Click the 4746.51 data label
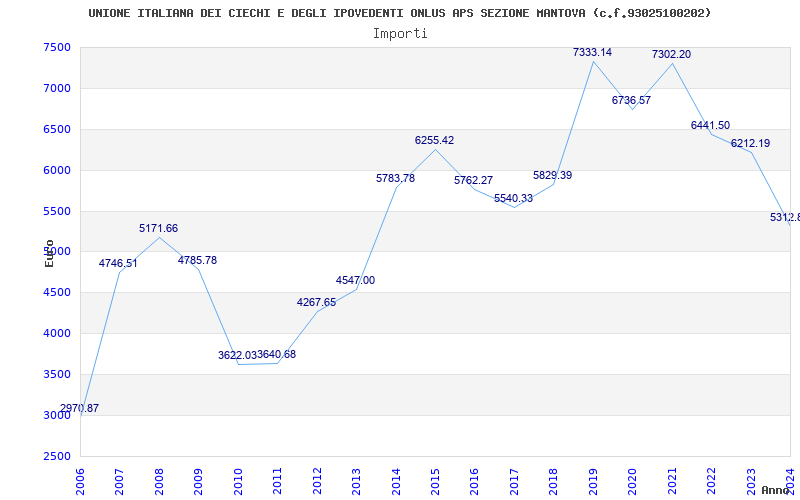The height and width of the screenshot is (500, 800). [x=118, y=263]
